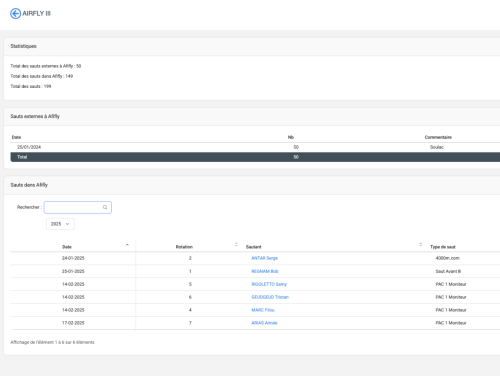Viewport: 500px width, 376px height.
Task: Click the Affichage de l'élément pagination text
Action: click(x=52, y=342)
